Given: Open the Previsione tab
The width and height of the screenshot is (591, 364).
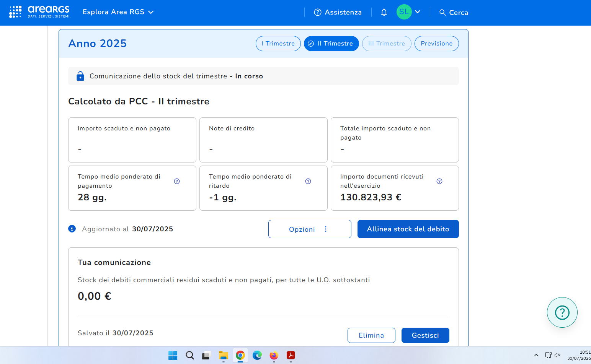Looking at the screenshot, I should point(436,44).
